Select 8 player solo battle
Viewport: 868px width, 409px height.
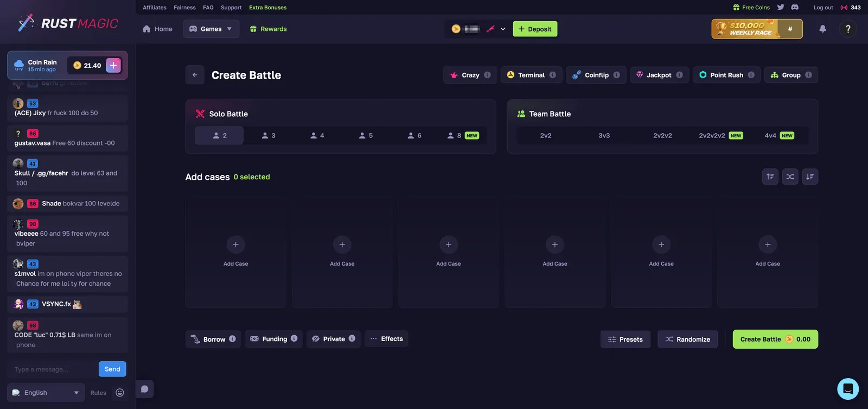point(463,135)
